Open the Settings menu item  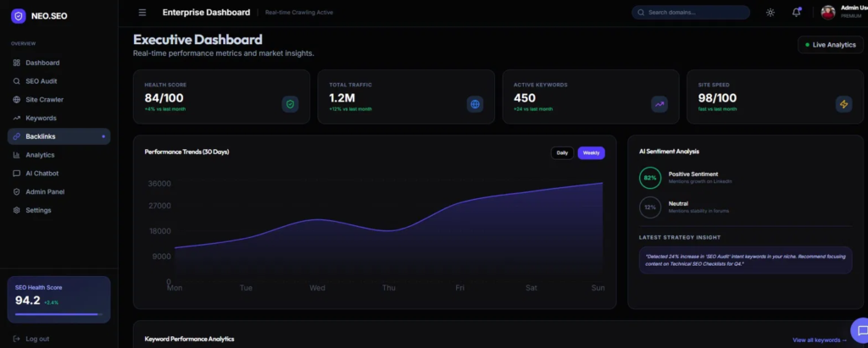pos(59,210)
